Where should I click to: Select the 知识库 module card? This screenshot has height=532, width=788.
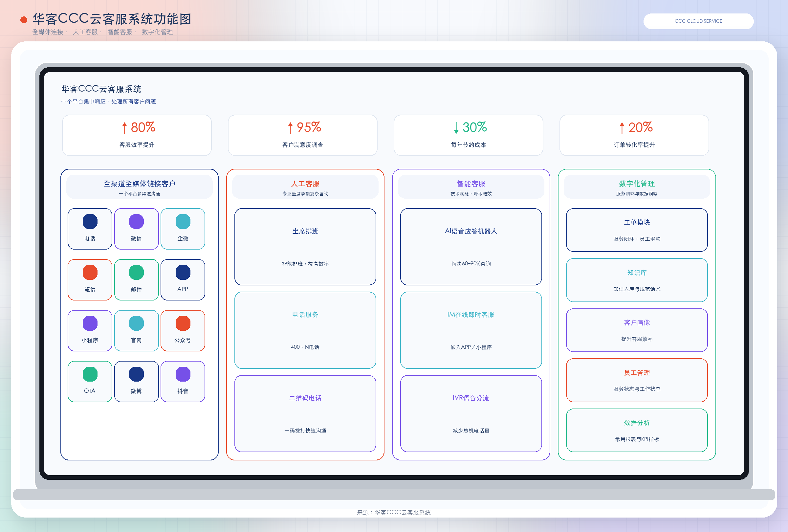637,280
